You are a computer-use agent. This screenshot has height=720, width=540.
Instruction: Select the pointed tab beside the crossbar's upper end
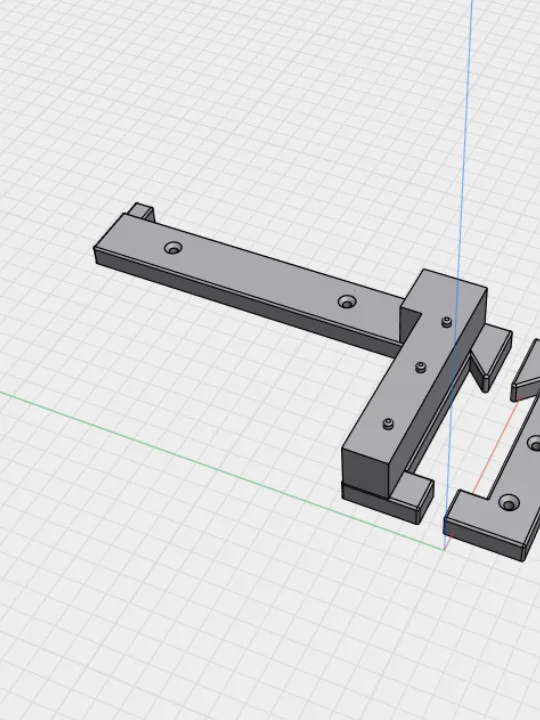(x=492, y=356)
